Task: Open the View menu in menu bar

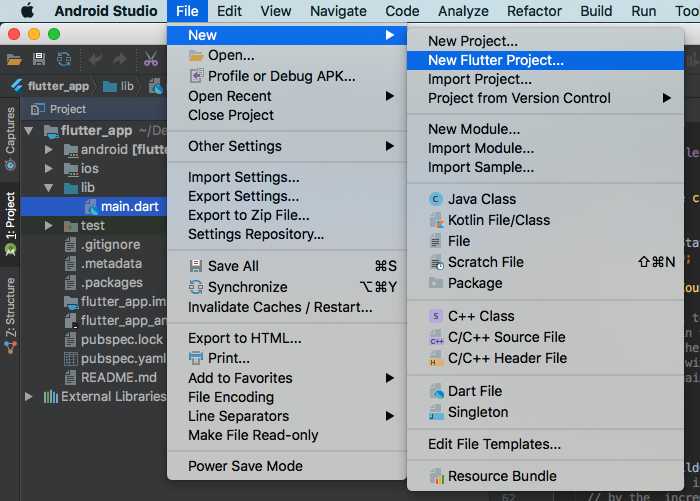Action: point(275,11)
